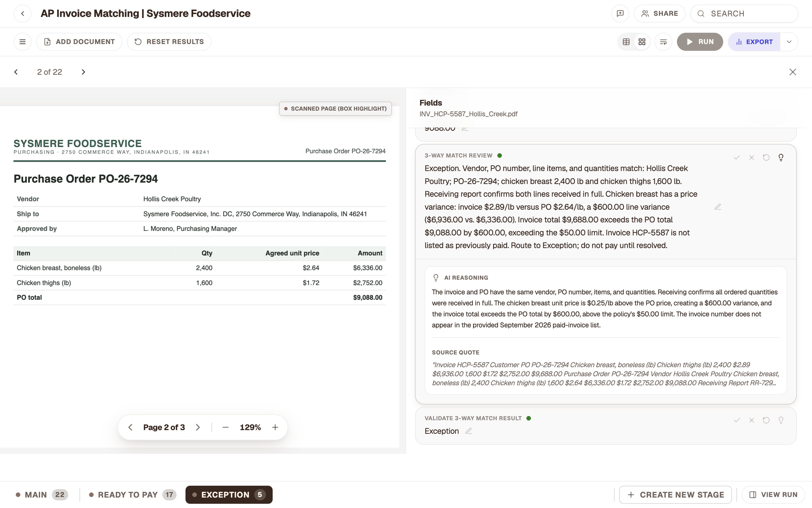Click the Scanned Page (Box Highlight) badge

pos(335,109)
